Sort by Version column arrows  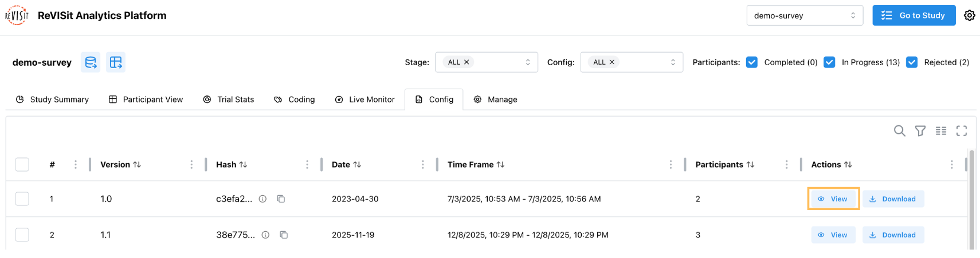click(137, 165)
